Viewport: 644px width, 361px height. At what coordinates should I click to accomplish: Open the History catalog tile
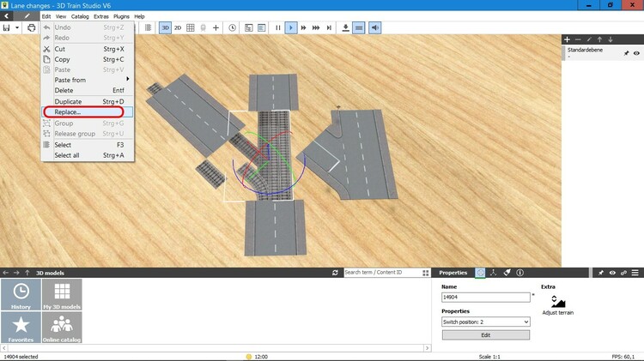click(x=21, y=294)
